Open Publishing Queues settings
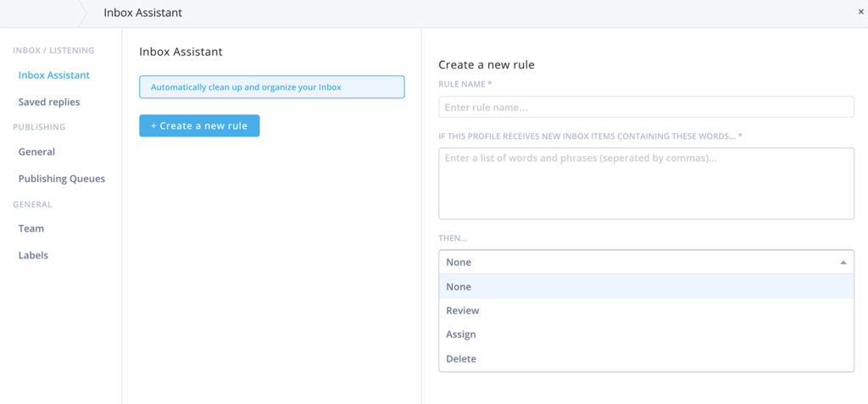 [x=62, y=179]
